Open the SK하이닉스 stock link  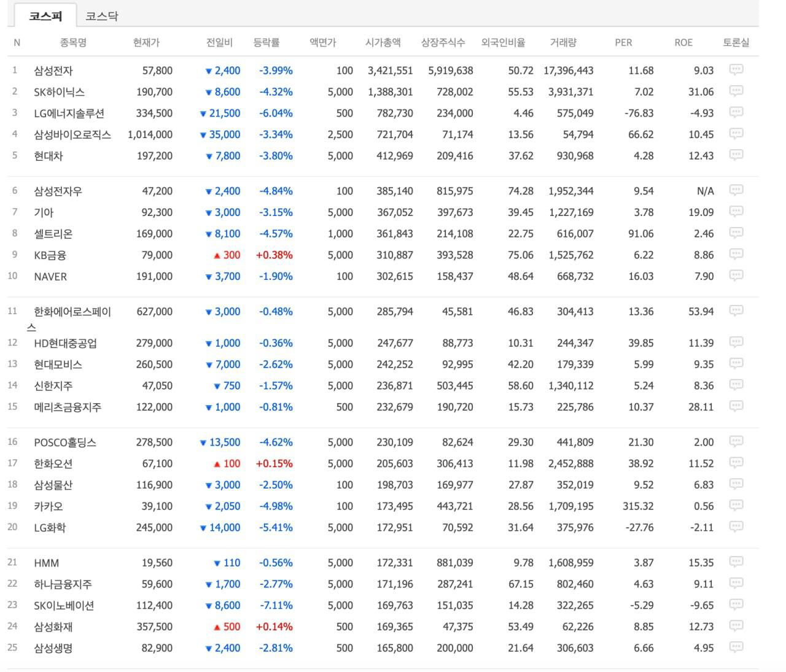tap(59, 92)
